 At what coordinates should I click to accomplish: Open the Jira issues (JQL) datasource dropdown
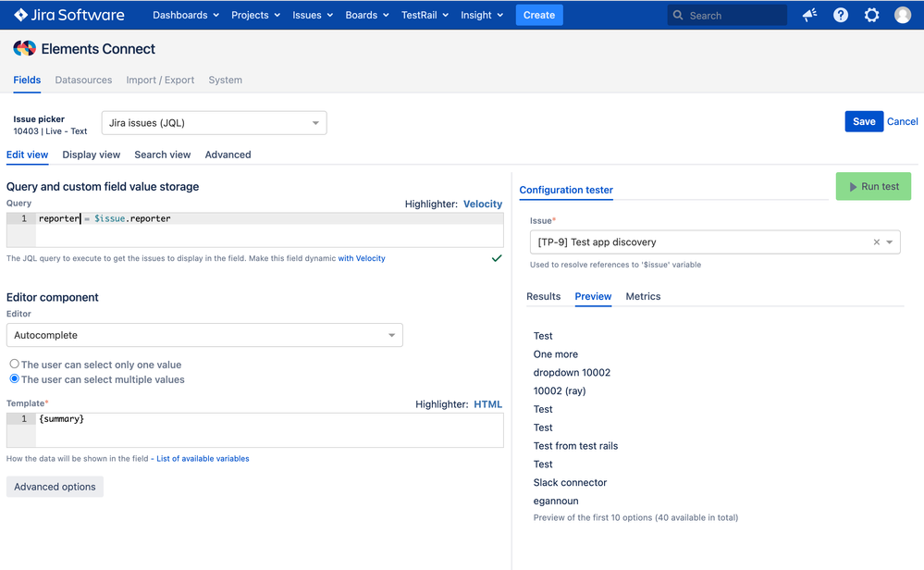[214, 123]
